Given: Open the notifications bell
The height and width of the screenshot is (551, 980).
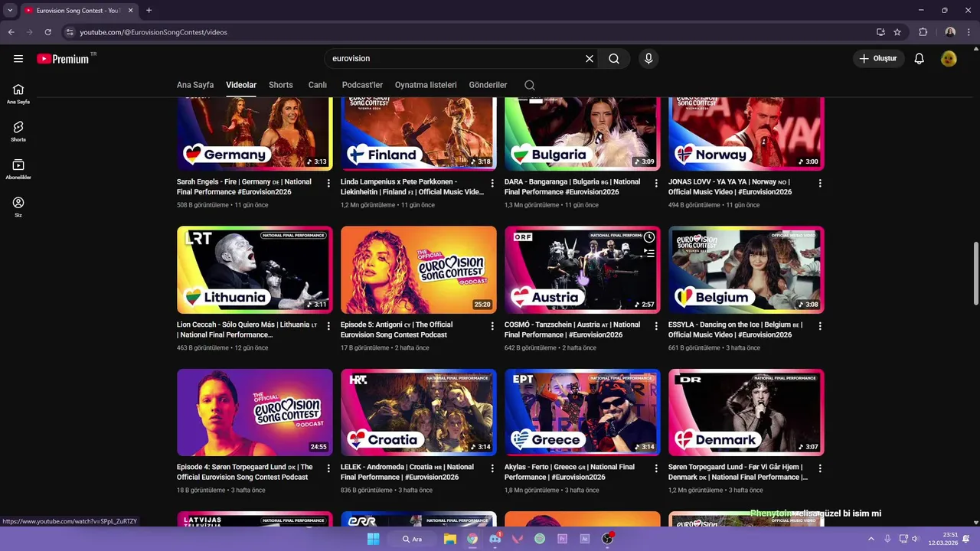Looking at the screenshot, I should point(920,59).
